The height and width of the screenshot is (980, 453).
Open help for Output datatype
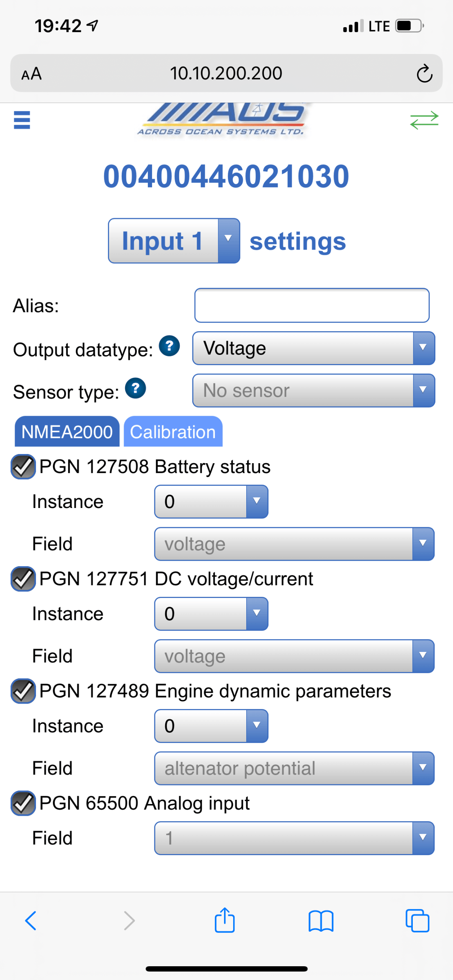coord(169,346)
